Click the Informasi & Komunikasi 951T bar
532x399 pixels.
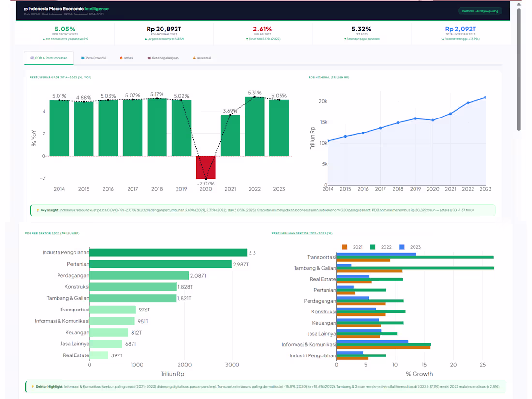112,321
